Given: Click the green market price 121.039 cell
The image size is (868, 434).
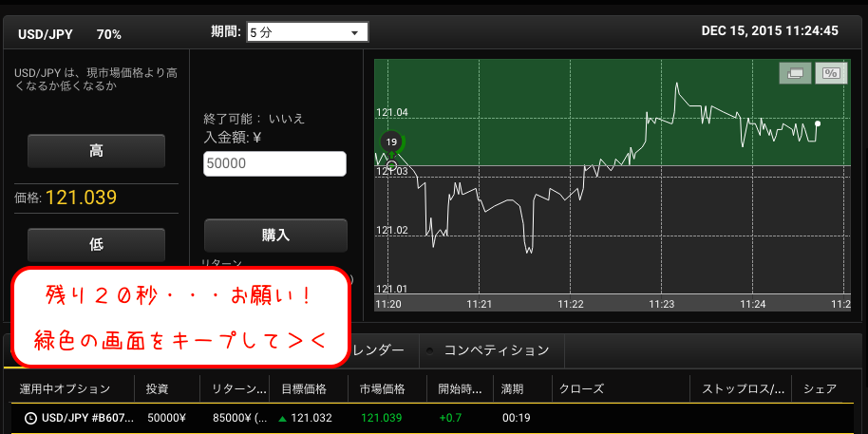Looking at the screenshot, I should tap(382, 418).
